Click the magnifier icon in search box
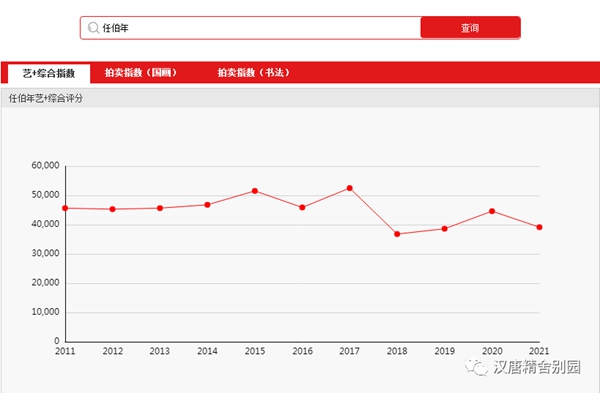 93,28
